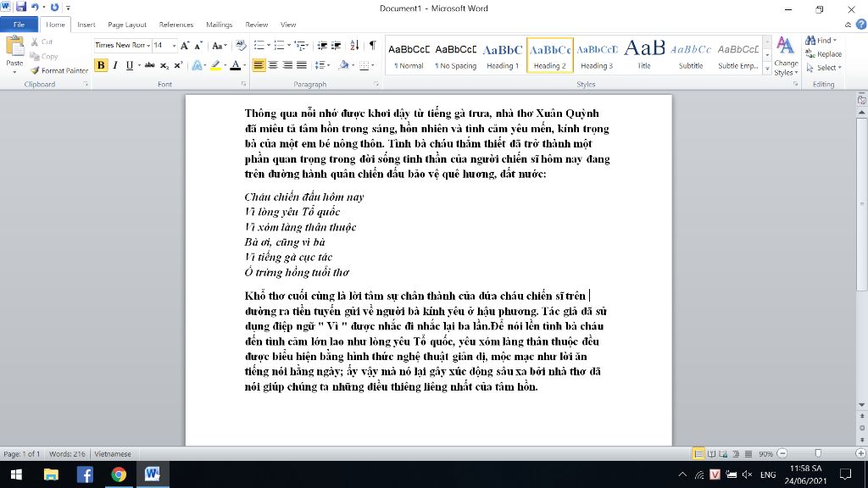Viewport: 868px width, 488px height.
Task: Toggle Align Text Right
Action: pos(287,65)
